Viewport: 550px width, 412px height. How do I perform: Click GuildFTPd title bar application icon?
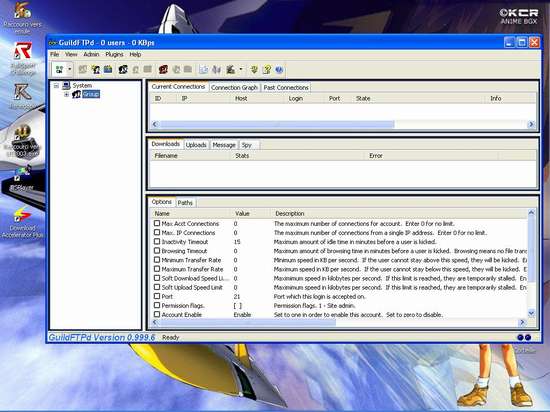click(53, 43)
